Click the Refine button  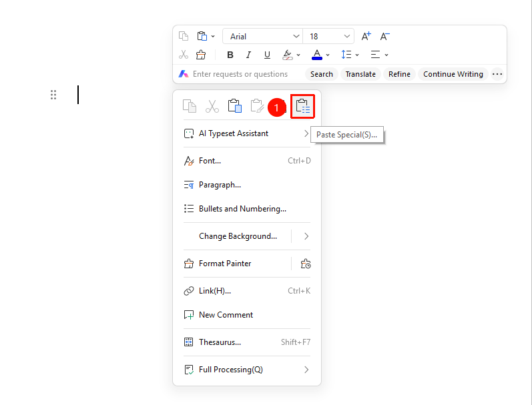click(399, 74)
